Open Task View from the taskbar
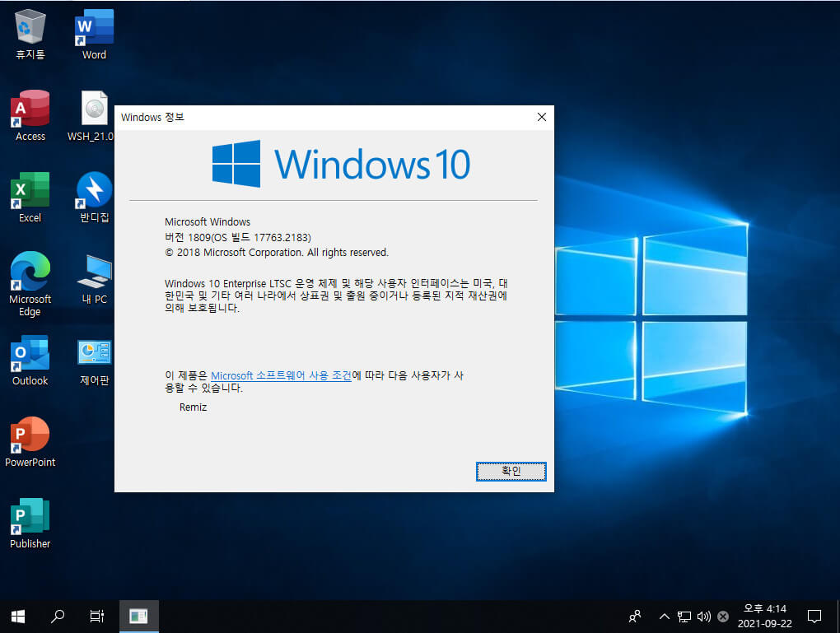 click(x=97, y=617)
